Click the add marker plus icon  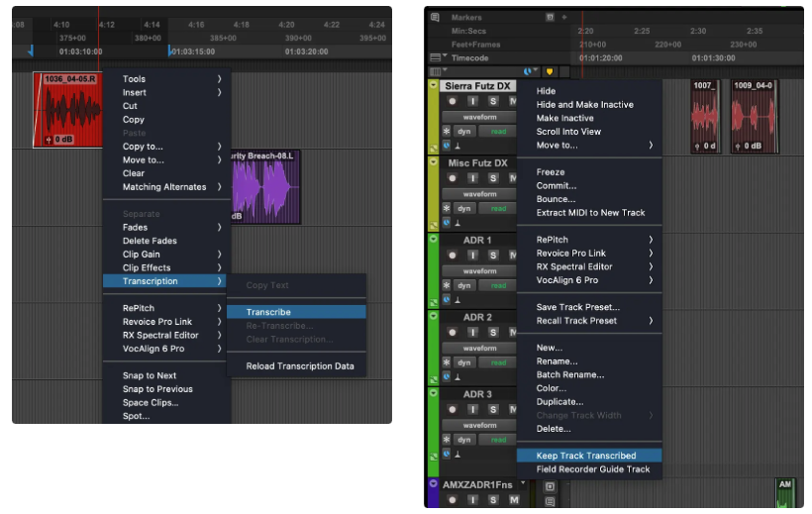pyautogui.click(x=564, y=17)
